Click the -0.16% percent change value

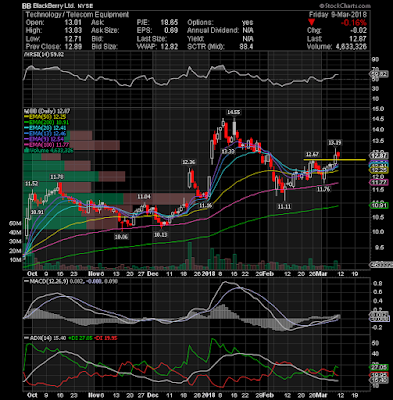354,23
